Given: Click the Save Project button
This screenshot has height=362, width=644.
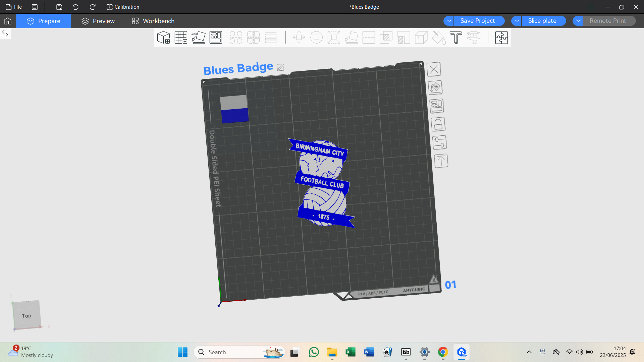Looking at the screenshot, I should pos(479,21).
